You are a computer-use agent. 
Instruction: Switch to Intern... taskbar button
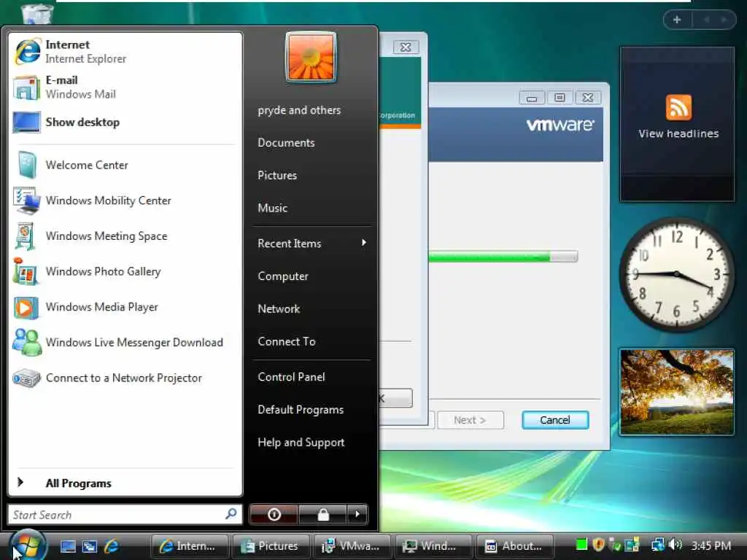click(x=189, y=545)
